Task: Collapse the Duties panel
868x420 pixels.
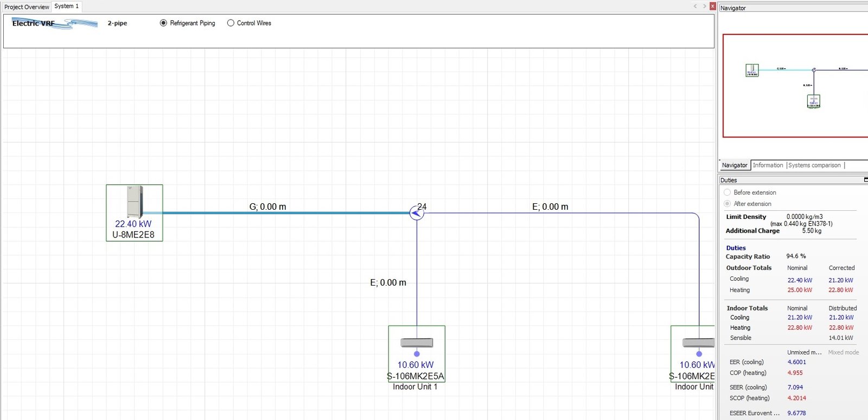Action: click(x=866, y=180)
